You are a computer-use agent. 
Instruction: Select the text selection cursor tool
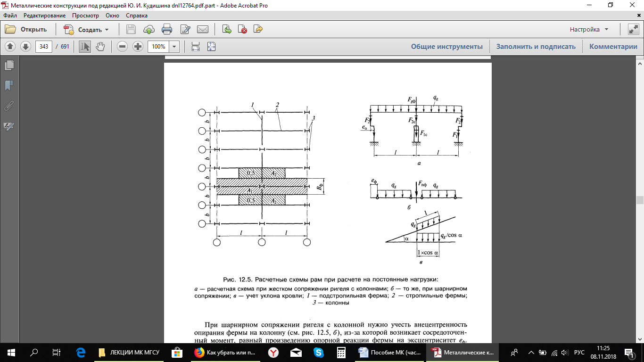pyautogui.click(x=85, y=46)
